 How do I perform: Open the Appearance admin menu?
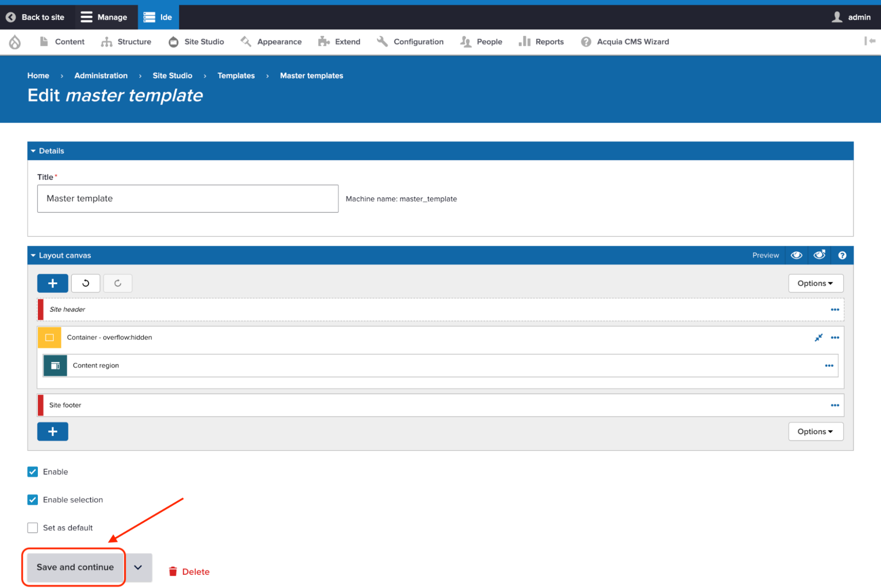(271, 42)
